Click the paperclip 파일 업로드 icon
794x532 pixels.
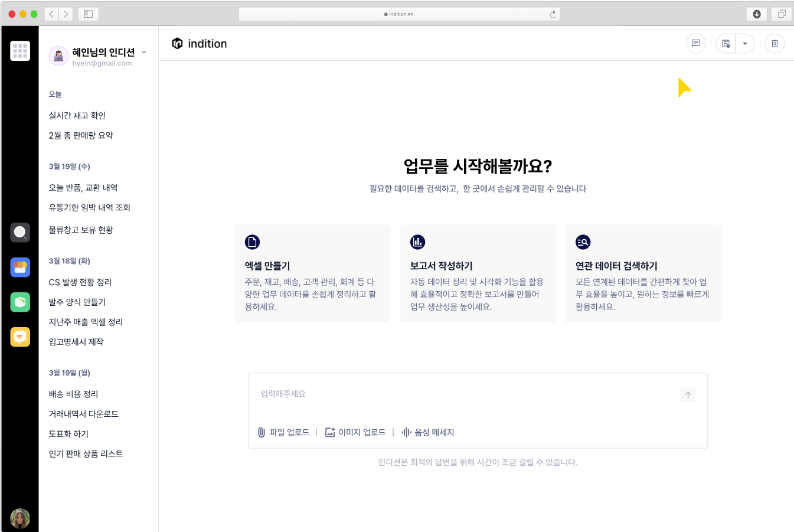262,432
